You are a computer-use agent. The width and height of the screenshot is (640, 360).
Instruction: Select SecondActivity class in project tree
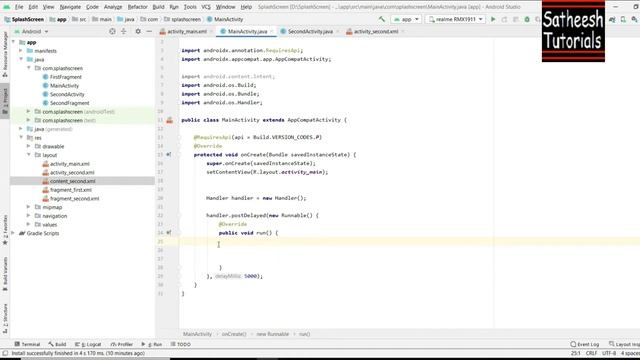click(x=67, y=94)
